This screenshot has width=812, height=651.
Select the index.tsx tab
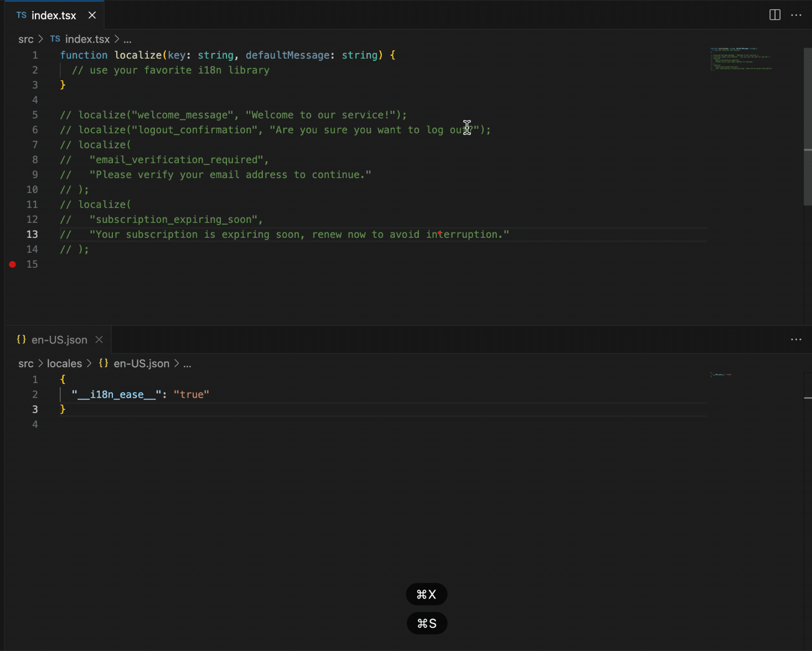pos(53,15)
